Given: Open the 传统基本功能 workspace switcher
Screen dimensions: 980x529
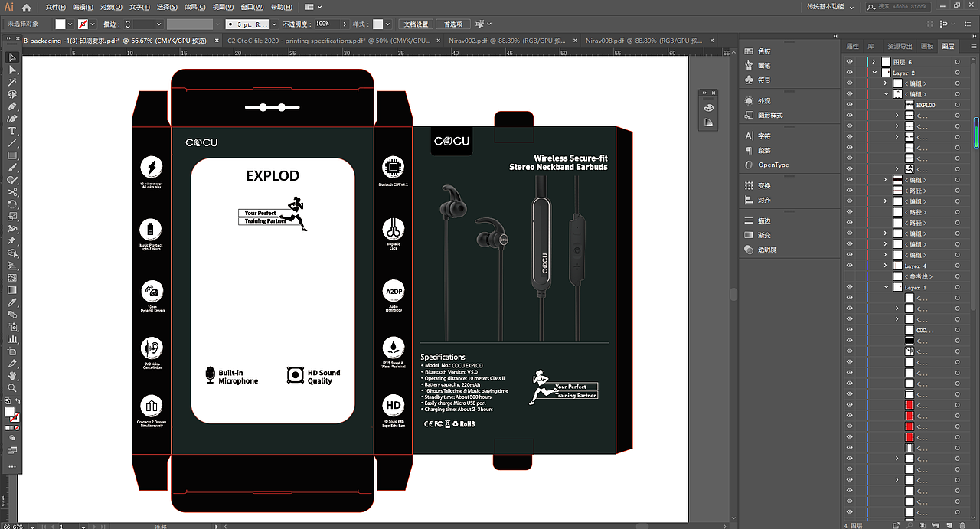Looking at the screenshot, I should [829, 7].
